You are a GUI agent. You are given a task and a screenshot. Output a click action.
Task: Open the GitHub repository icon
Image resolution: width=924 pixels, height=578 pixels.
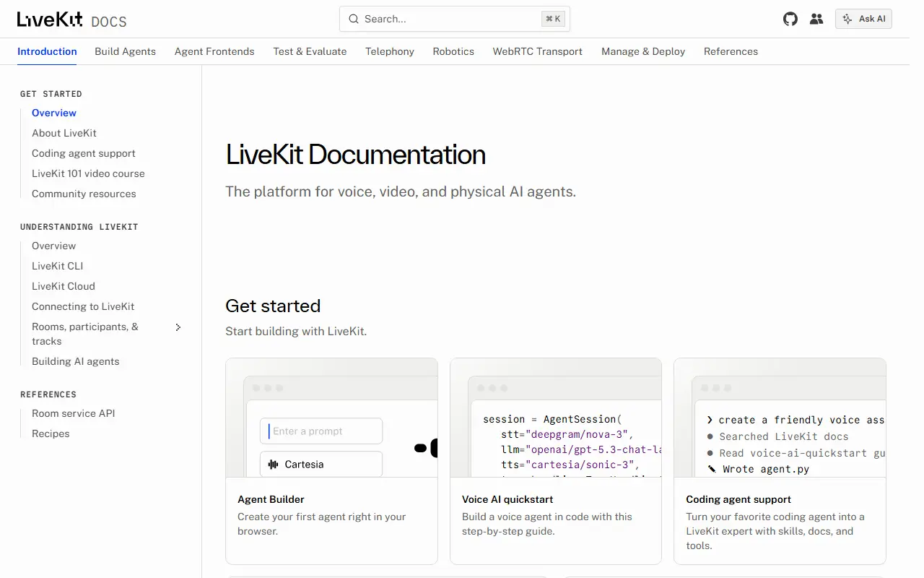tap(790, 19)
